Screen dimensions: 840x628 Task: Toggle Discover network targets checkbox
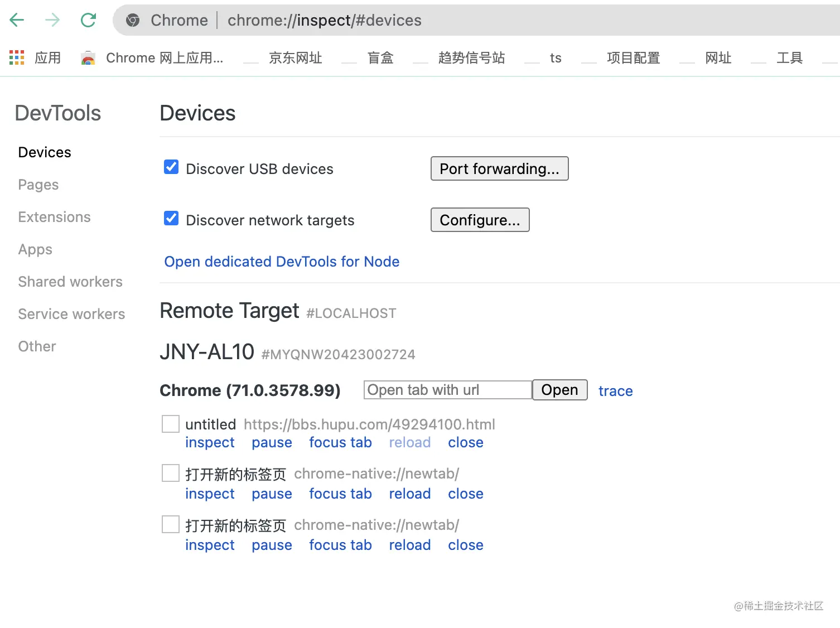point(171,219)
